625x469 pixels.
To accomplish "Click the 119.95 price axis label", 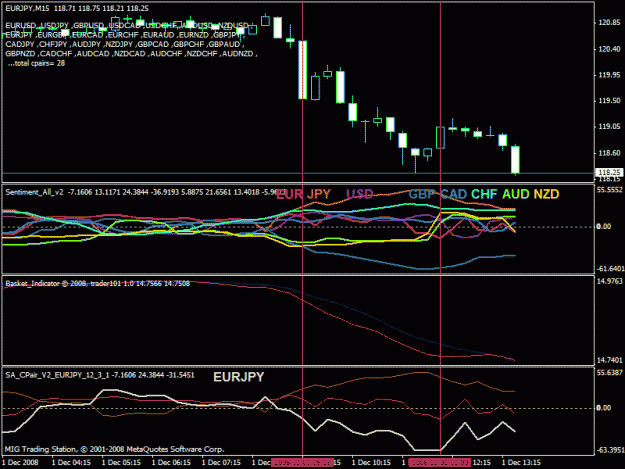I will click(x=609, y=75).
